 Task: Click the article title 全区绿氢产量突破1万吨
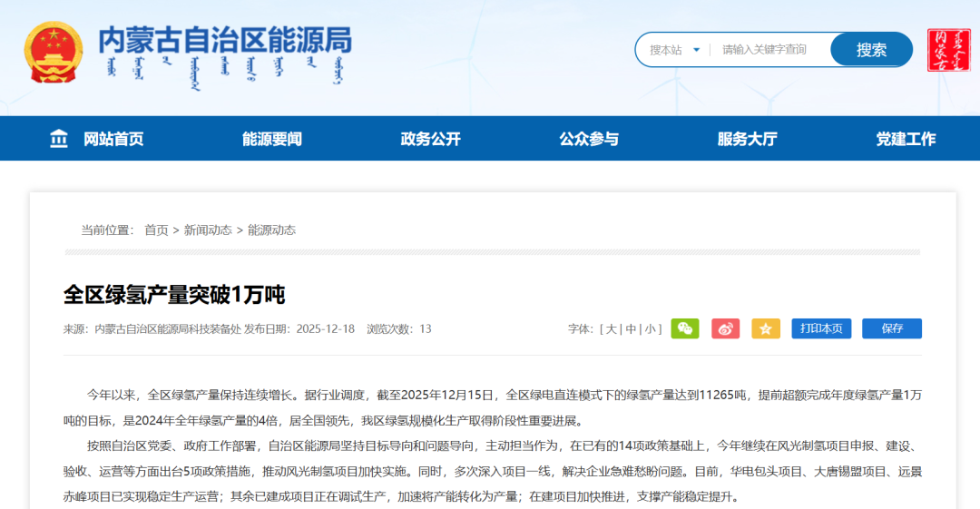pyautogui.click(x=173, y=295)
